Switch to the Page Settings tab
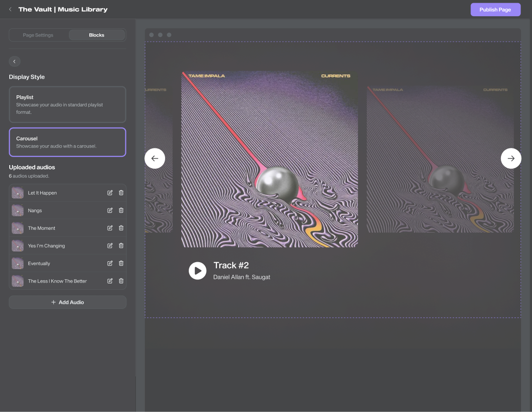This screenshot has width=532, height=412. 38,35
